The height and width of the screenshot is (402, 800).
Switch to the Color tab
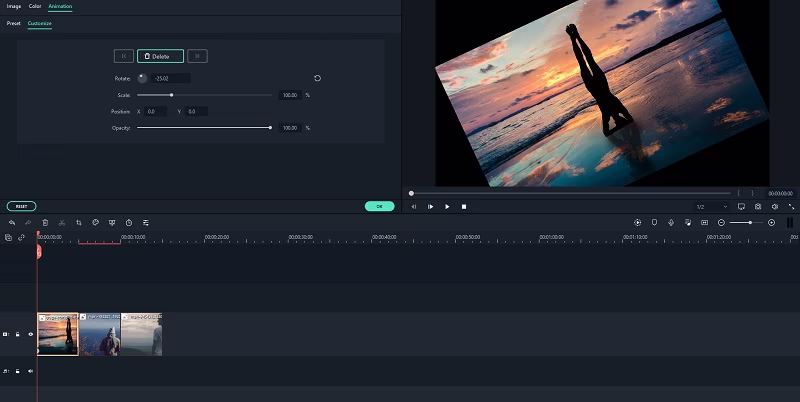[x=35, y=6]
